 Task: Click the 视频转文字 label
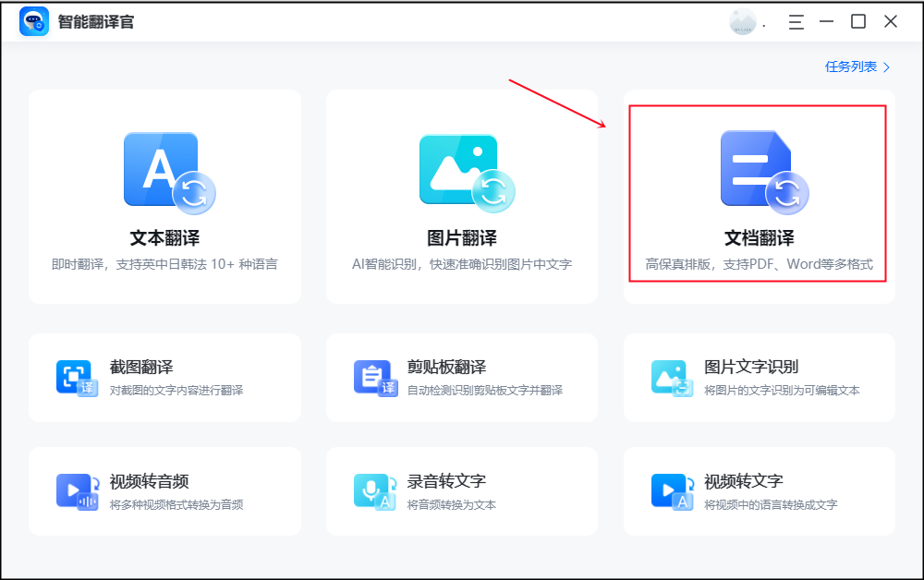(744, 481)
